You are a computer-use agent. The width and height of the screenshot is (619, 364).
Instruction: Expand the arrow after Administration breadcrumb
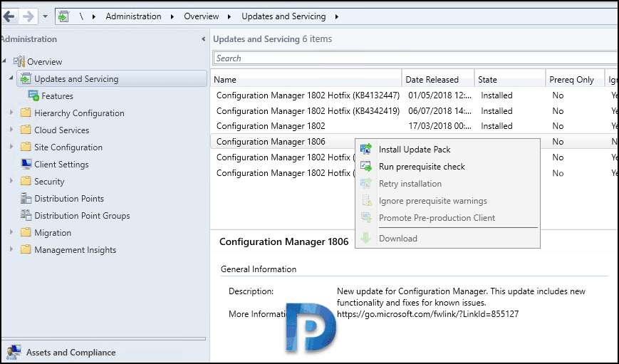coord(172,16)
